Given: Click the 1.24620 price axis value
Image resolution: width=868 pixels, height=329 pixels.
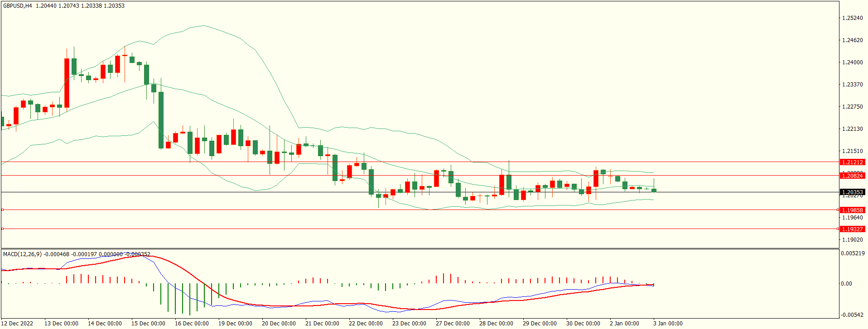Looking at the screenshot, I should (x=852, y=40).
